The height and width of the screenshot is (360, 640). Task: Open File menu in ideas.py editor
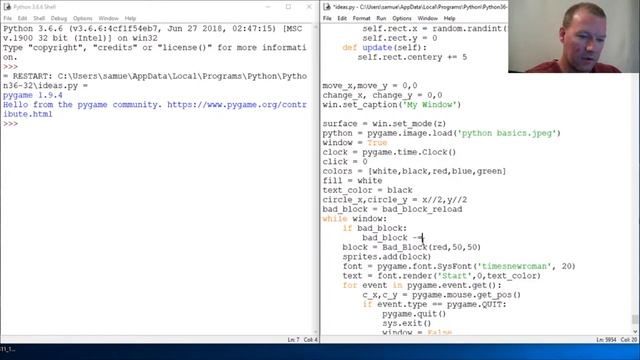pyautogui.click(x=327, y=18)
